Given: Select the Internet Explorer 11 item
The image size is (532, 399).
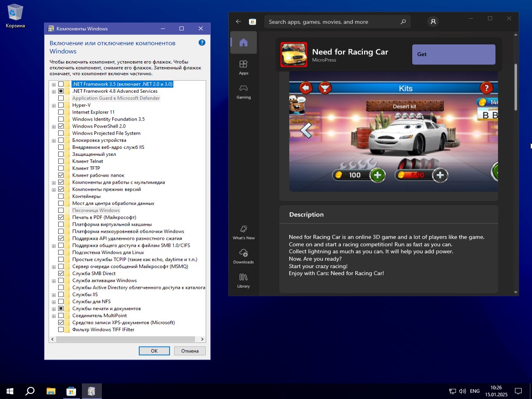Looking at the screenshot, I should point(93,112).
